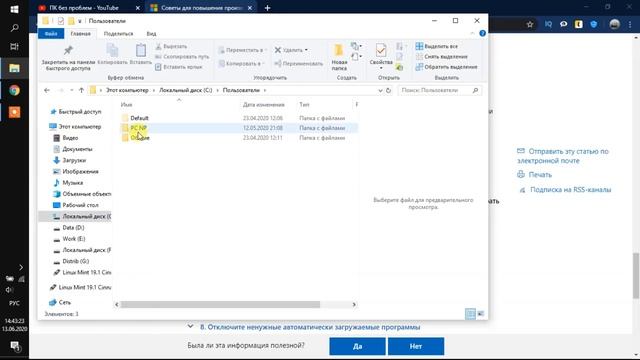The image size is (640, 360).
Task: Click Paste shortcut (Вставить ярлык)
Action: [x=179, y=67]
